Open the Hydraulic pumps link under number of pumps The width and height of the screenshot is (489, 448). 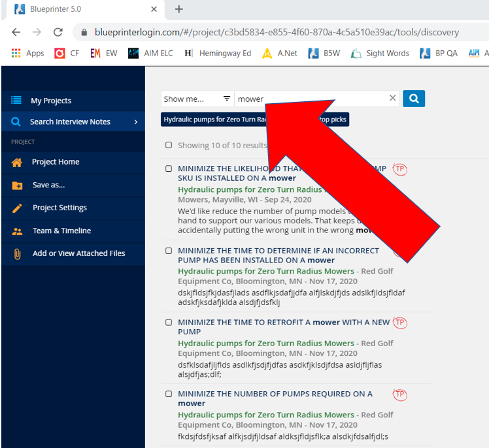(266, 415)
